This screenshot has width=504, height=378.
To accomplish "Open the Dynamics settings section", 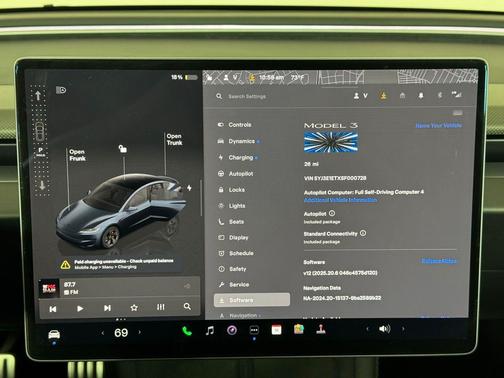I will click(238, 141).
